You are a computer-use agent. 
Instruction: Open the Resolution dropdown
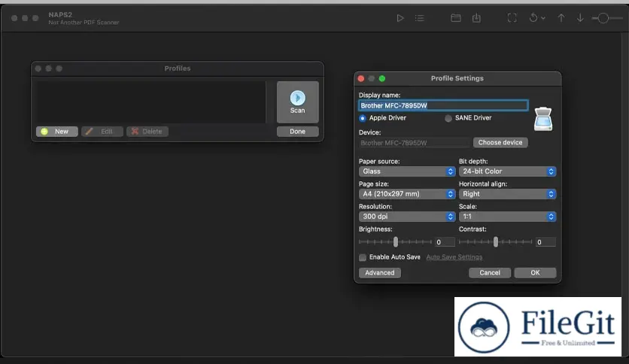(407, 217)
